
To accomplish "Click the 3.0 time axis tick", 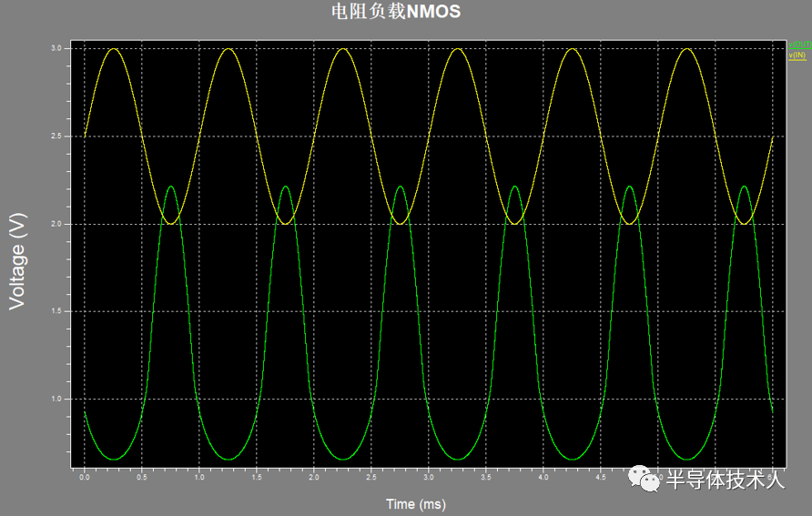I will pyautogui.click(x=428, y=477).
